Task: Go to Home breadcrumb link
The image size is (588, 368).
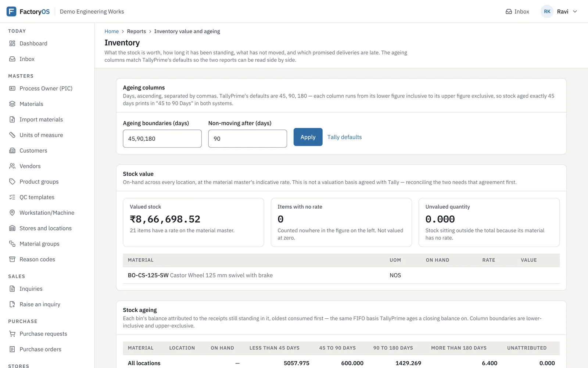Action: click(x=112, y=31)
